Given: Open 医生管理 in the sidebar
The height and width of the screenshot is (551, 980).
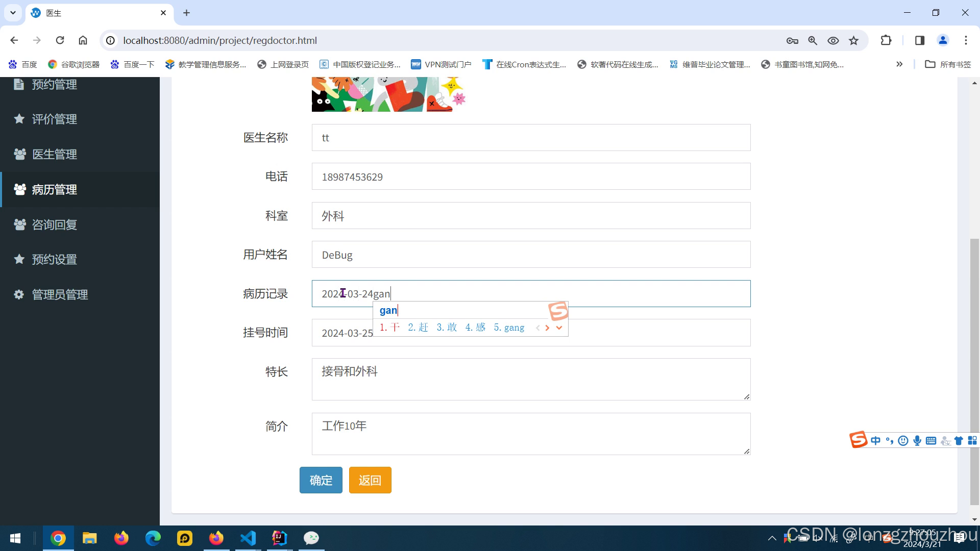Looking at the screenshot, I should (x=54, y=154).
